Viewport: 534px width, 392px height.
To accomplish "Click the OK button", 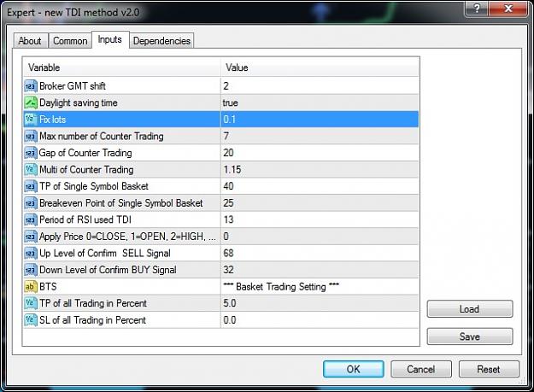I will pos(354,369).
